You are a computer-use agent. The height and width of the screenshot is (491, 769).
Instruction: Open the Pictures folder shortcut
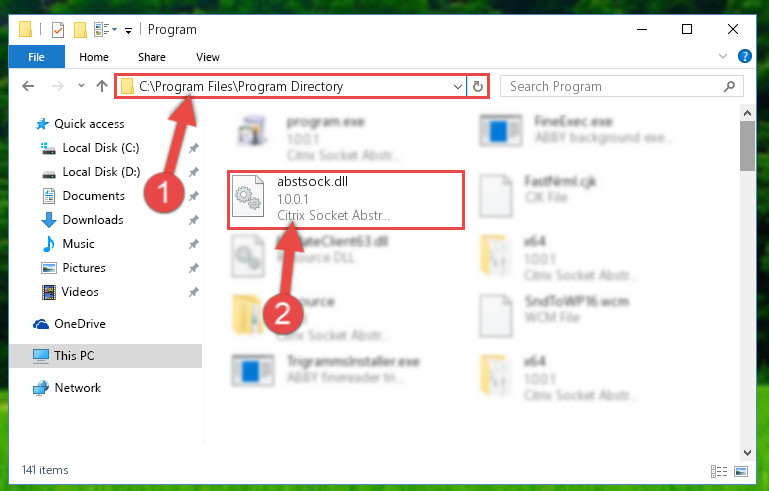[84, 268]
